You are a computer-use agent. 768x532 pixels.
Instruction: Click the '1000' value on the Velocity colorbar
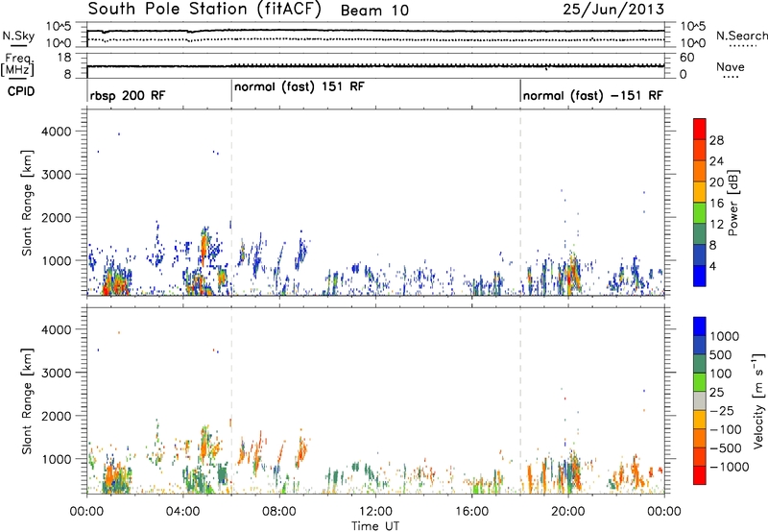click(x=725, y=336)
